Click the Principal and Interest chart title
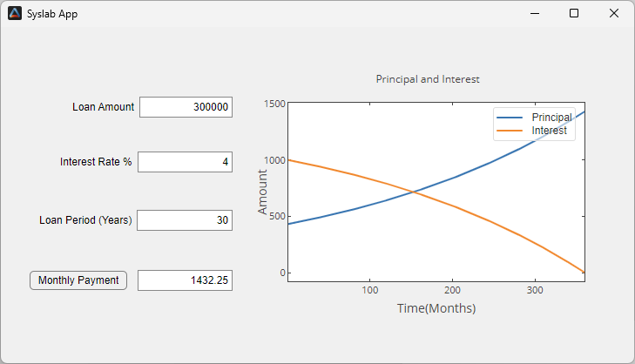This screenshot has height=364, width=635. (428, 79)
